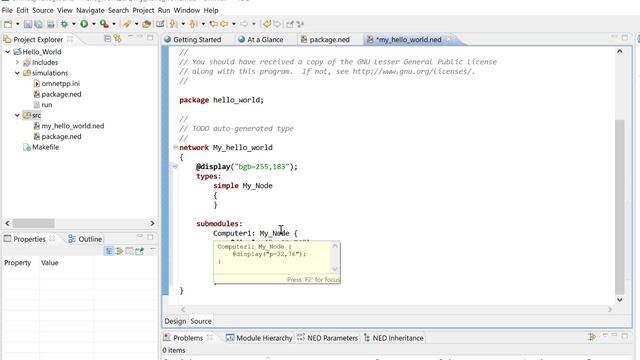640x360 pixels.
Task: Toggle Show Categories in Properties view
Action: pyautogui.click(x=109, y=251)
